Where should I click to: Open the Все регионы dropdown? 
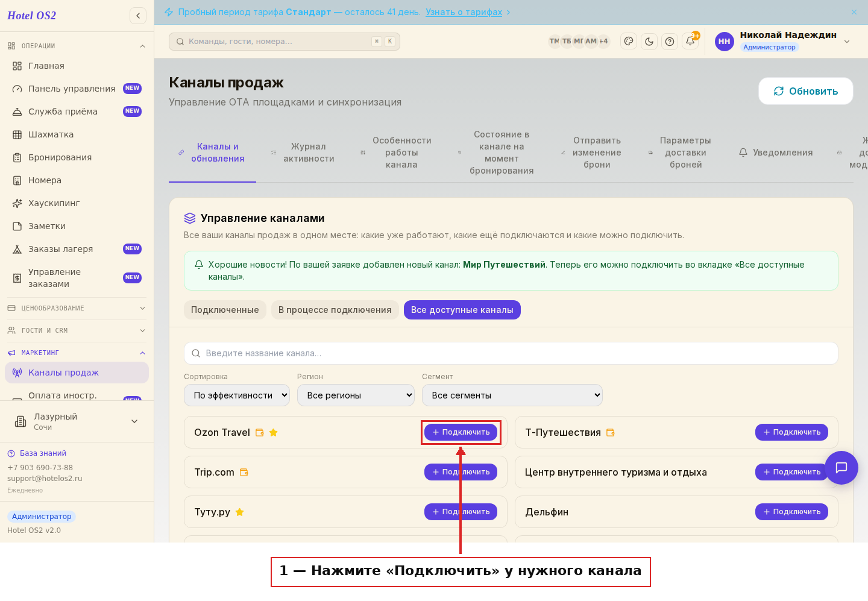pyautogui.click(x=356, y=395)
